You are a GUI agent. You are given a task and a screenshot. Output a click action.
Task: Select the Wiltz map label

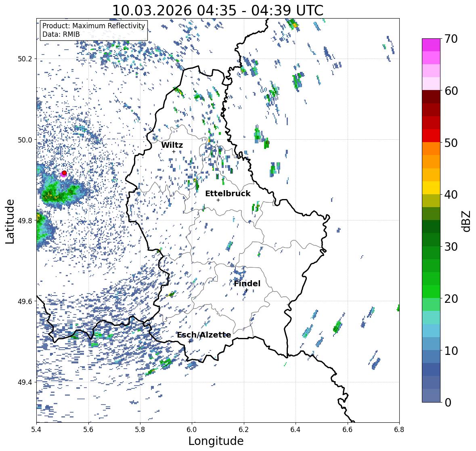coord(172,145)
